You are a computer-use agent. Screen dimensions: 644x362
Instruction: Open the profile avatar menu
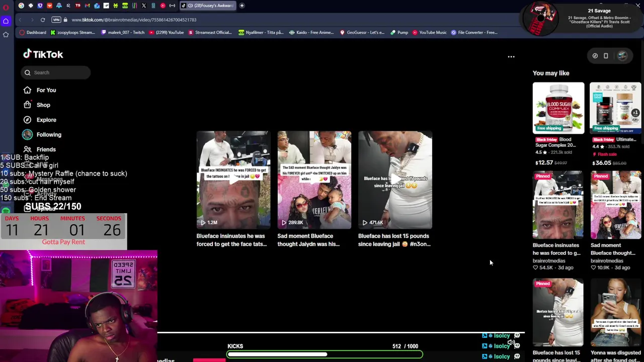(x=623, y=56)
